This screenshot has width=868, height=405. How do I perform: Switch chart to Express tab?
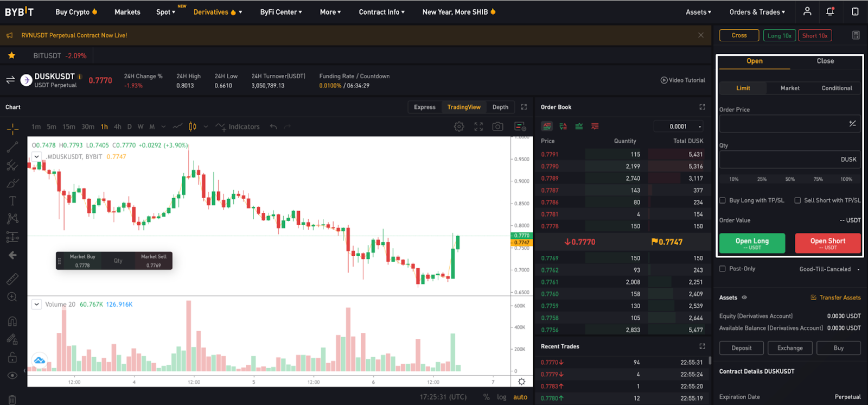(x=425, y=107)
